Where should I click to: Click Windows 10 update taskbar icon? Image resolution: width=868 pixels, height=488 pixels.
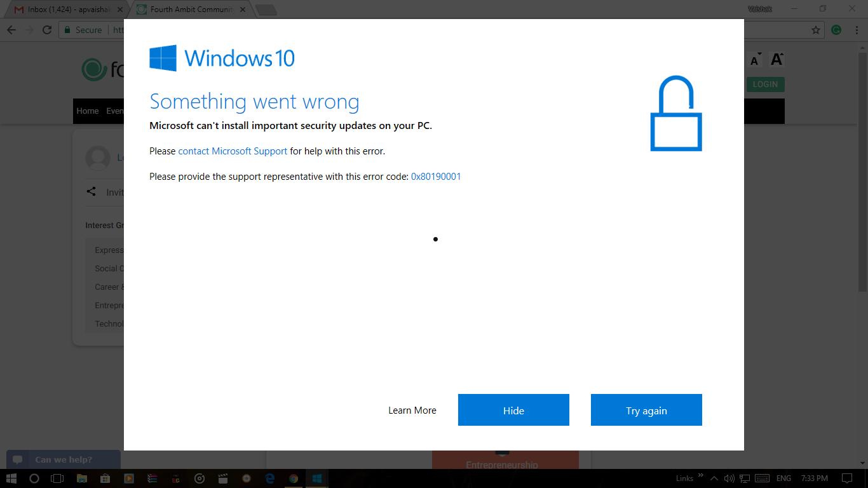click(x=316, y=478)
